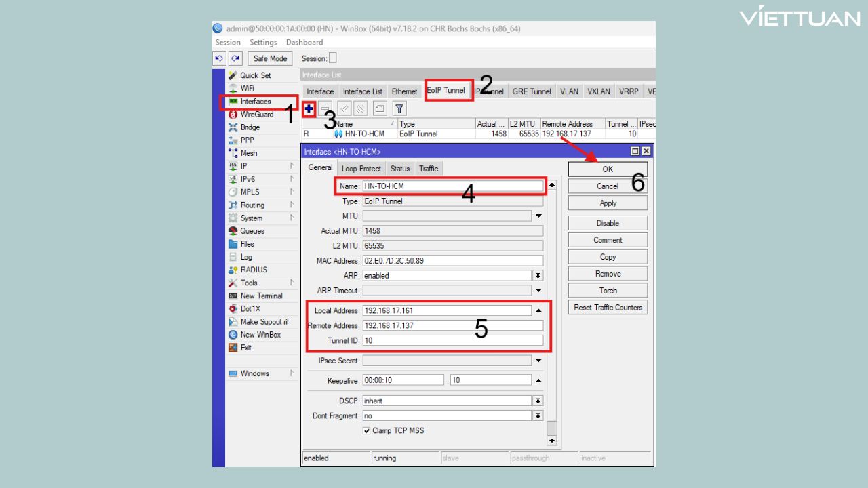Viewport: 868px width, 488px height.
Task: Expand the IPsec Secret field arrow
Action: tap(538, 361)
